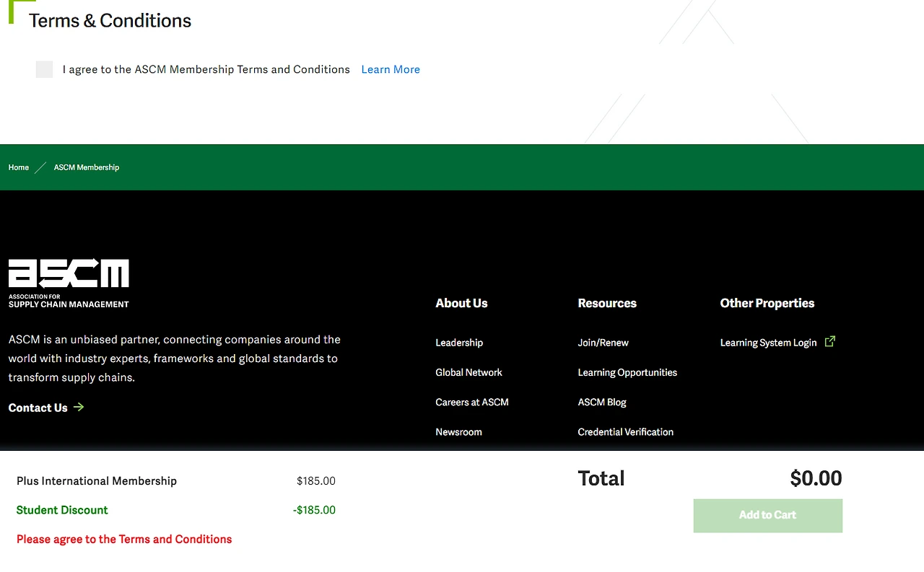Select the ASCM description paragraph in footer
The image size is (924, 572).
tap(175, 358)
